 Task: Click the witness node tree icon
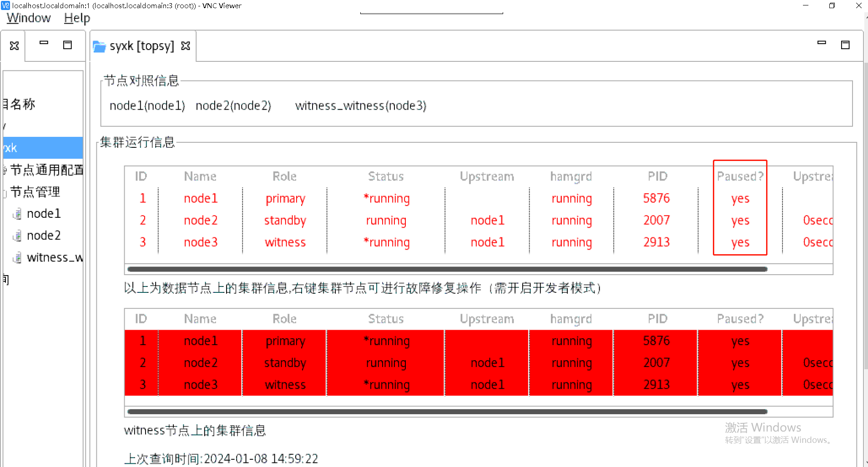tap(17, 258)
